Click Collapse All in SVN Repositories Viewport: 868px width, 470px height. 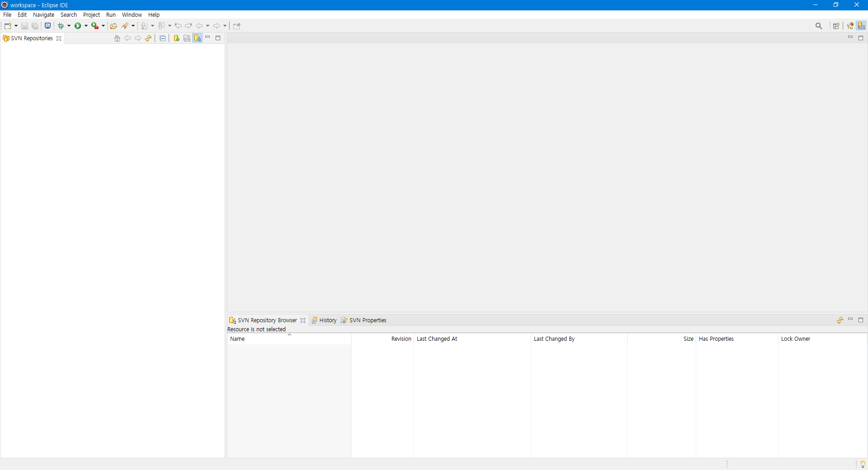click(163, 38)
